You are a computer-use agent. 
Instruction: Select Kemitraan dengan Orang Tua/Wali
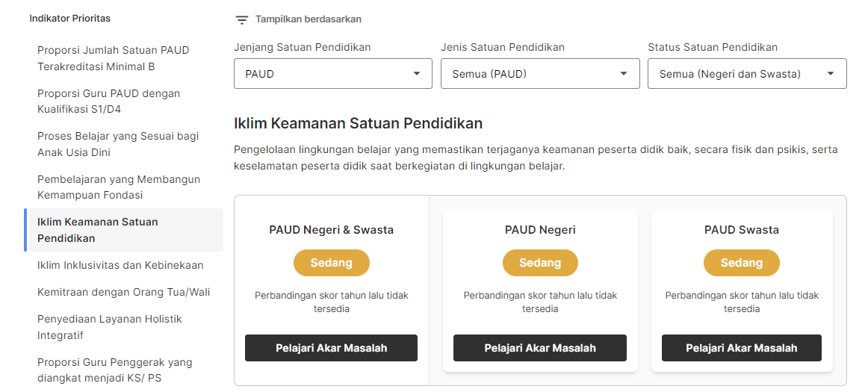click(x=123, y=293)
